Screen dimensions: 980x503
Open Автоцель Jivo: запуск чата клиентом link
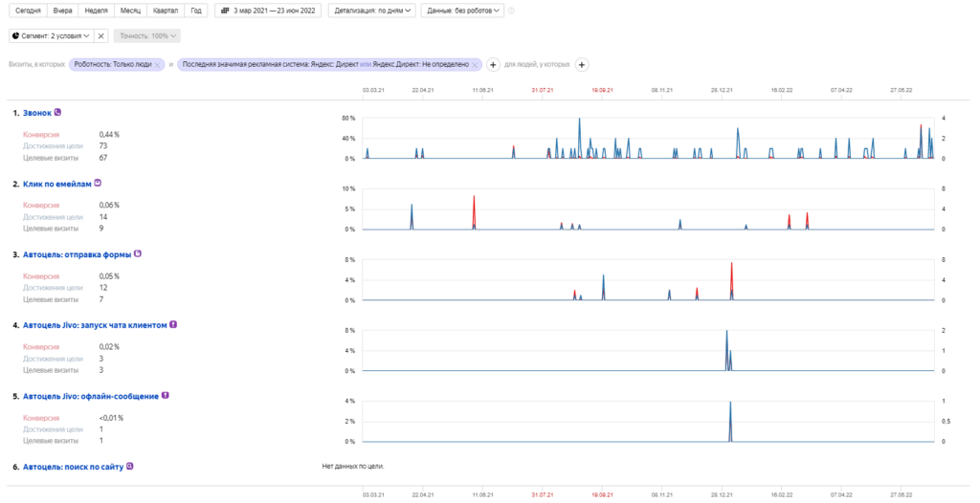(95, 325)
